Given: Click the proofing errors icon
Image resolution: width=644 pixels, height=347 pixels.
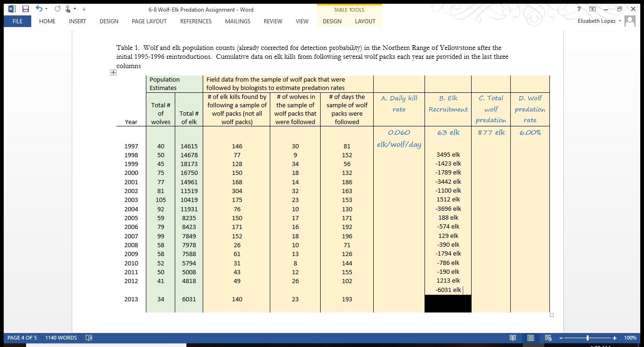Looking at the screenshot, I should [x=89, y=338].
